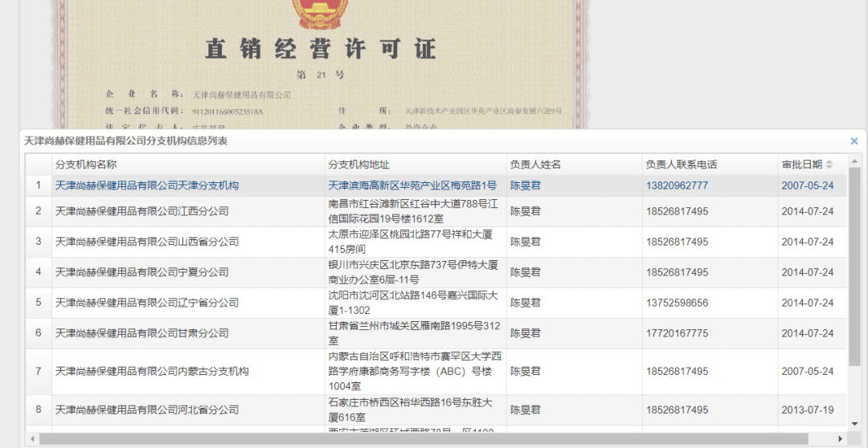Screen dimensions: 868x448
Task: Select 天津尚赫保健用品有限公司天津分支机构 row
Action: [436, 185]
